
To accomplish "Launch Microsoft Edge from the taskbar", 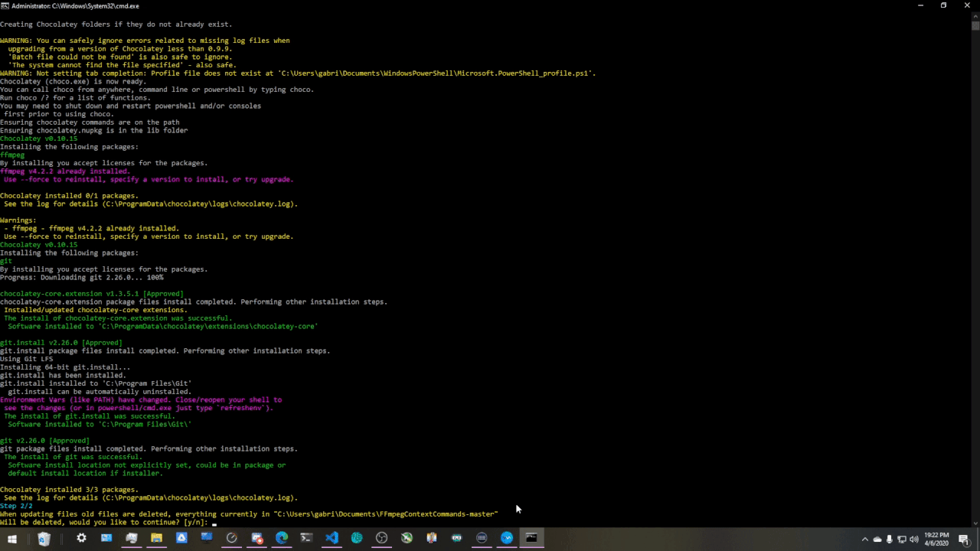I will click(282, 538).
